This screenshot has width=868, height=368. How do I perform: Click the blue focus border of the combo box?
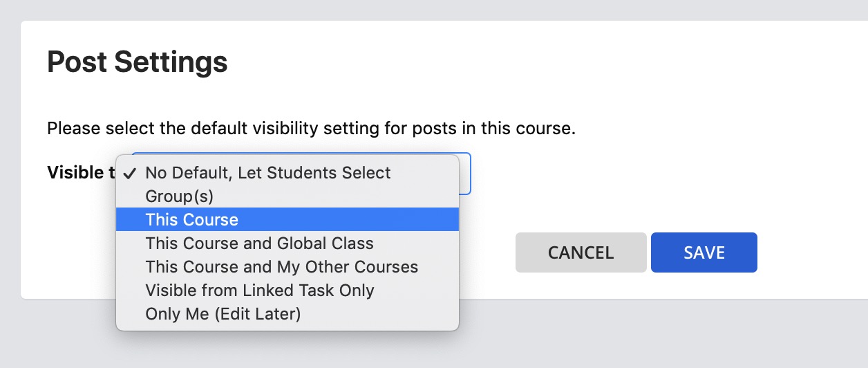point(471,173)
